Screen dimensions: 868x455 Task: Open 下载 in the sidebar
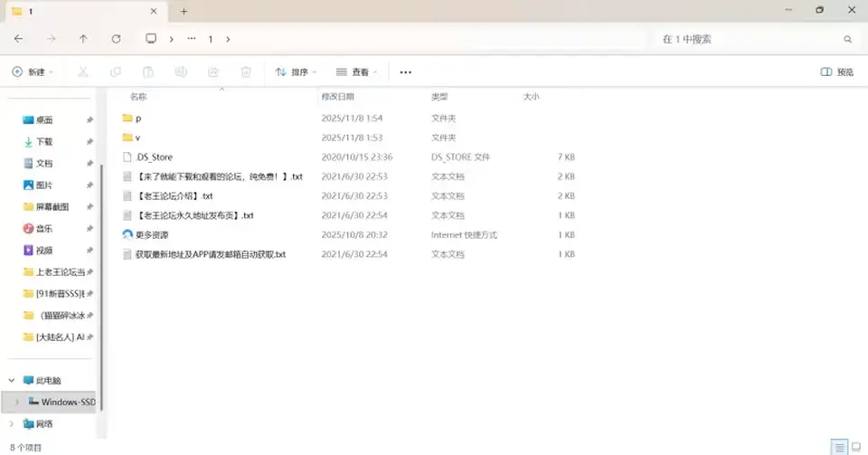[44, 142]
